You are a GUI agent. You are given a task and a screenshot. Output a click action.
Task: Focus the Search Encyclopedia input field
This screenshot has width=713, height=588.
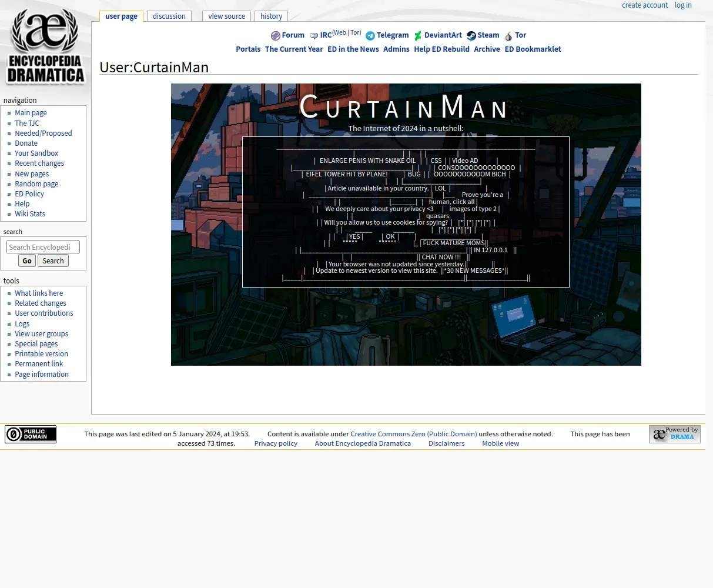pyautogui.click(x=43, y=248)
